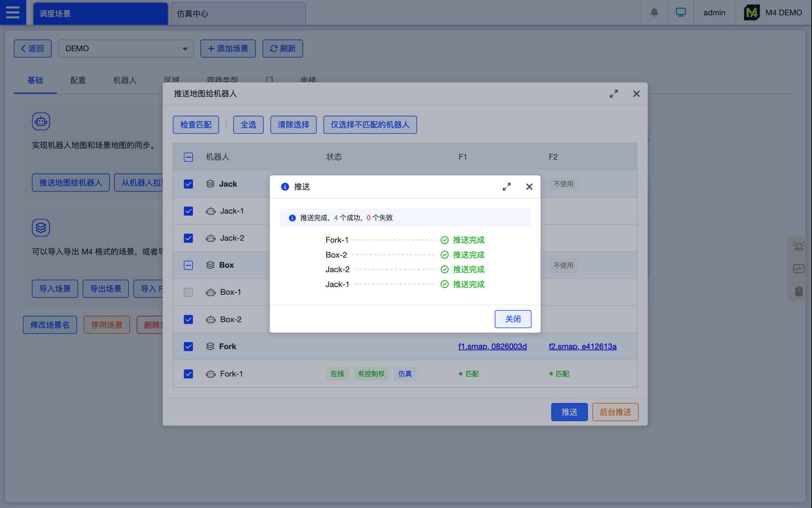This screenshot has height=508, width=812.
Task: Click the clipboard icon in the right sidebar
Action: click(799, 291)
